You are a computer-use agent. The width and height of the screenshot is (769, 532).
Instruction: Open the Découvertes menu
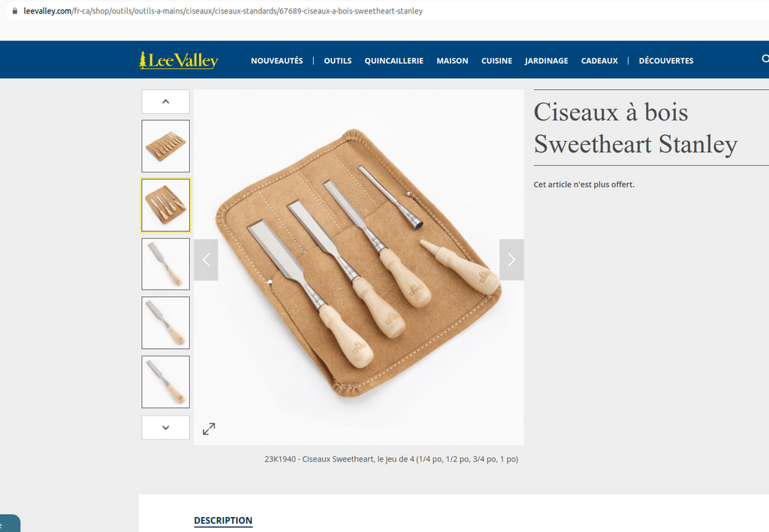coord(666,61)
